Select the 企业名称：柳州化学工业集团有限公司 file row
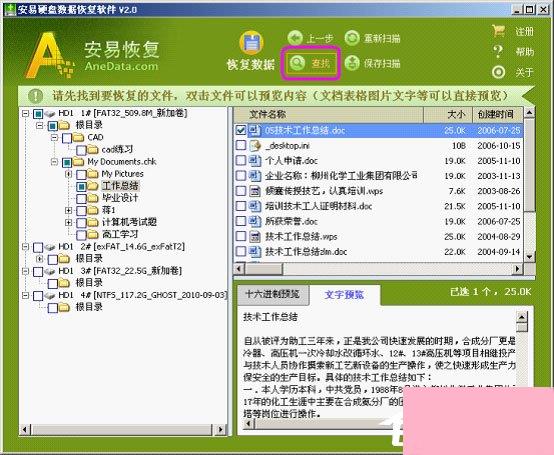 coord(378,176)
